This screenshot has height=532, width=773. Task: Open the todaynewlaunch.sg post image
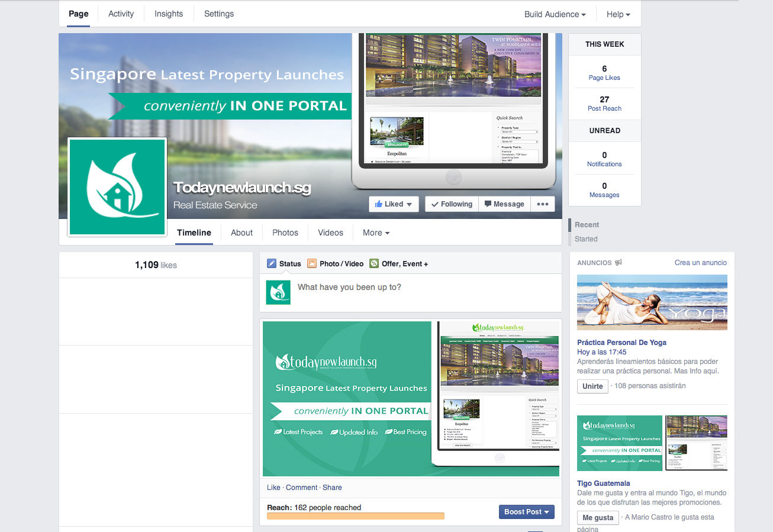pos(411,399)
